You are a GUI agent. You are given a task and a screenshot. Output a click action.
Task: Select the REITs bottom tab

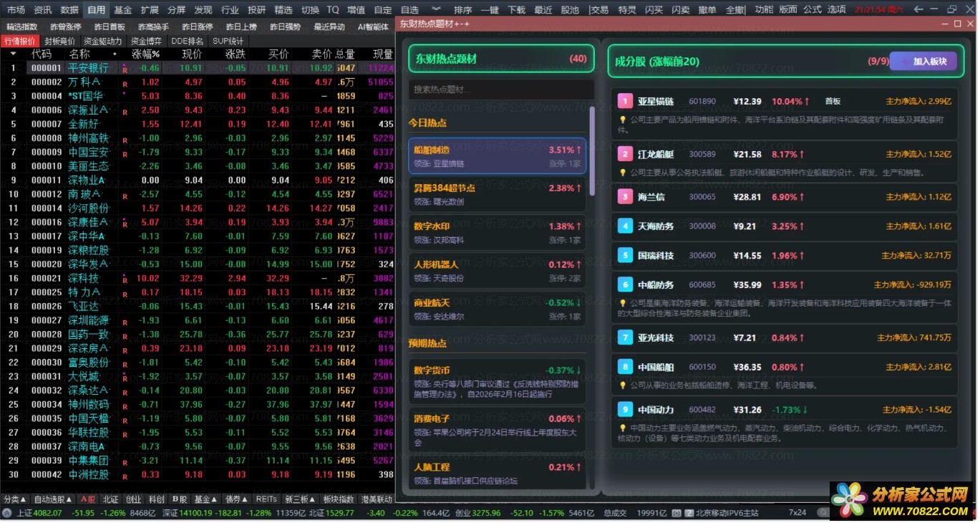click(266, 499)
